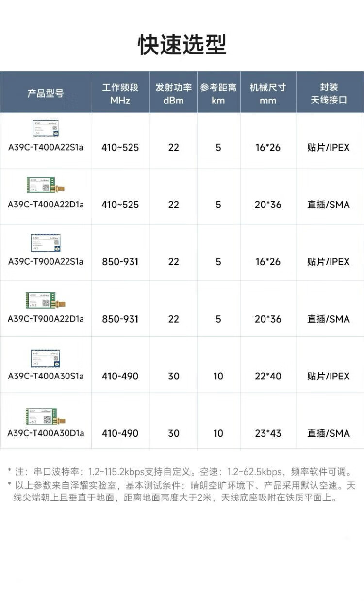364x601 pixels.
Task: Click the A39C-T400A30S1a module image
Action: pyautogui.click(x=46, y=358)
